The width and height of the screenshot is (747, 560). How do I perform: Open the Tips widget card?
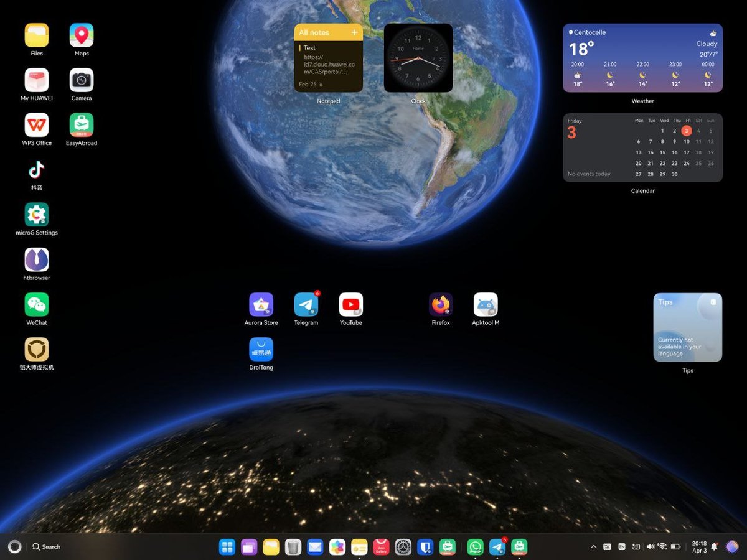[x=688, y=327]
